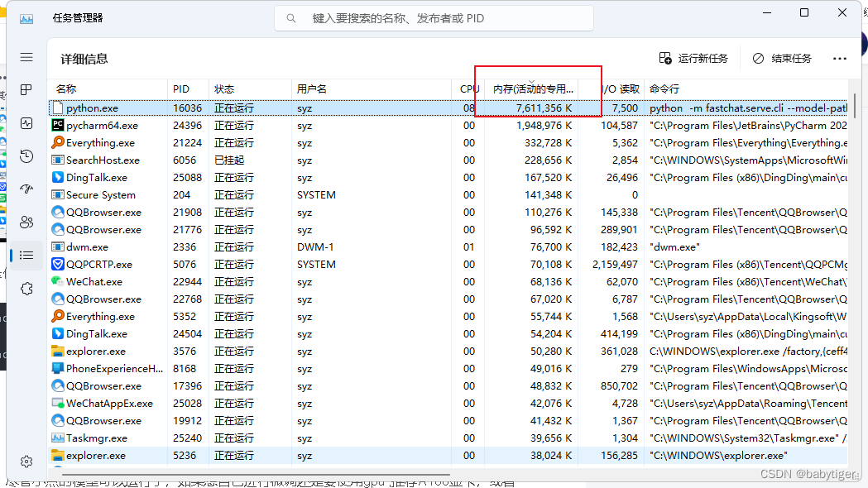The height and width of the screenshot is (488, 868).
Task: Click the PhoneExperienceHost process icon
Action: (58, 369)
